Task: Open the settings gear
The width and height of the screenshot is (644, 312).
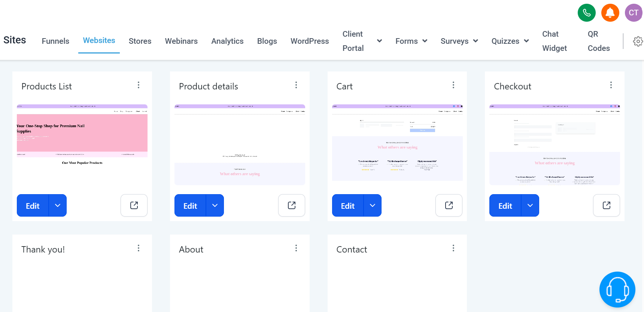Action: pos(638,41)
